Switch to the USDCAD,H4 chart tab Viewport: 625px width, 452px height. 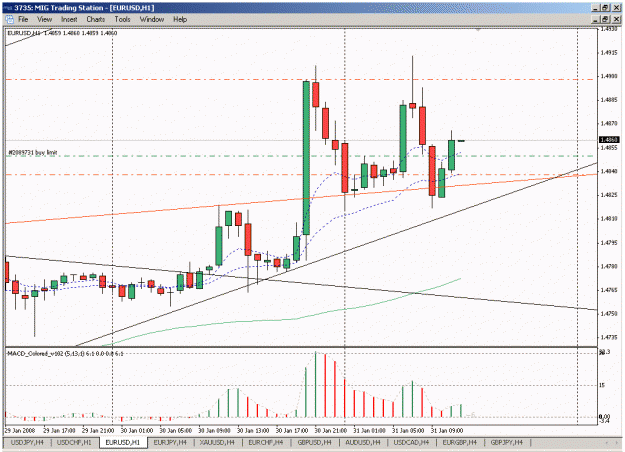tap(411, 442)
